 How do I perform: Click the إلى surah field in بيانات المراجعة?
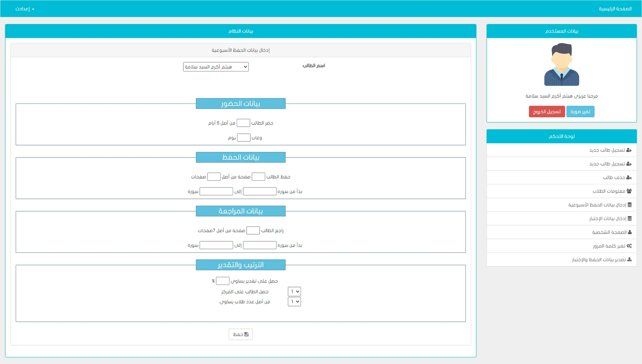(216, 245)
